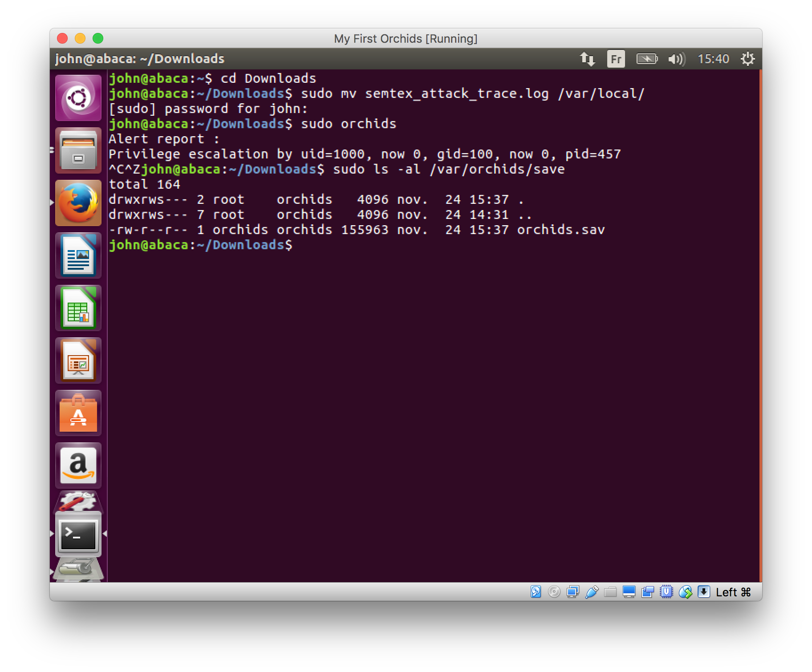Open the Fr keyboard layout menu
Image resolution: width=812 pixels, height=672 pixels.
coord(616,59)
